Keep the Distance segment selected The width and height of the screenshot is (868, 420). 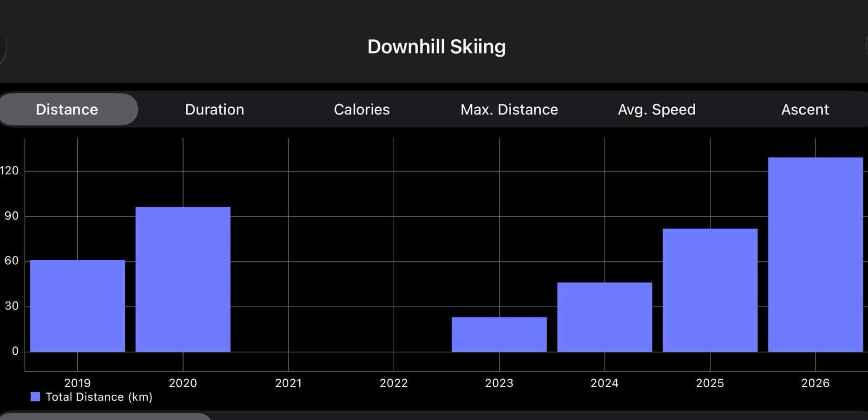pyautogui.click(x=67, y=109)
